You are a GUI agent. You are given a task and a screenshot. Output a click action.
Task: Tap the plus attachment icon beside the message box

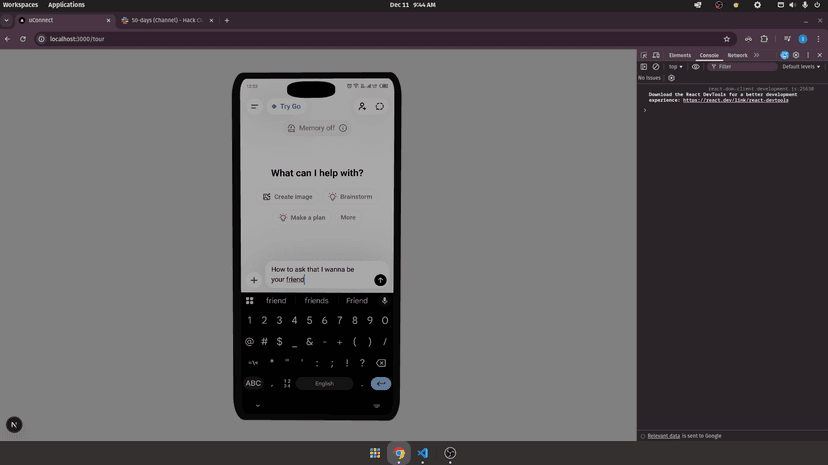click(254, 280)
